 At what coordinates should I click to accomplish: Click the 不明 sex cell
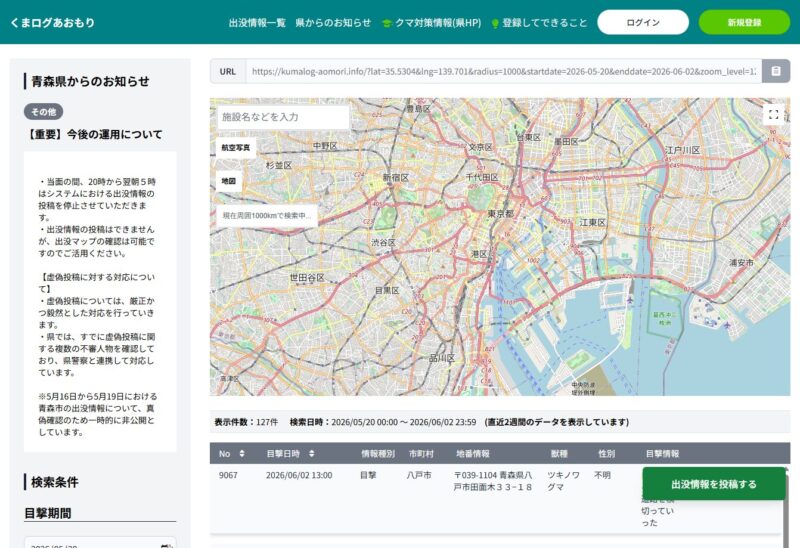(603, 475)
